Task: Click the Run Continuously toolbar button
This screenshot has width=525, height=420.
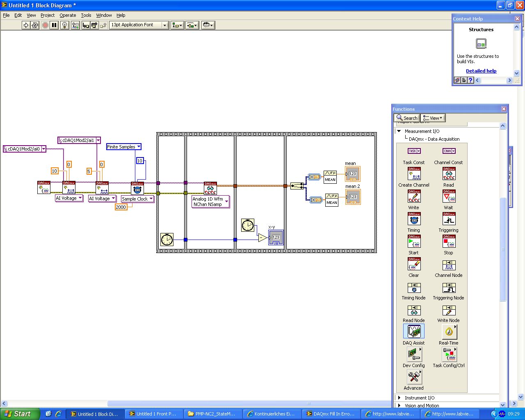Action: pos(35,25)
